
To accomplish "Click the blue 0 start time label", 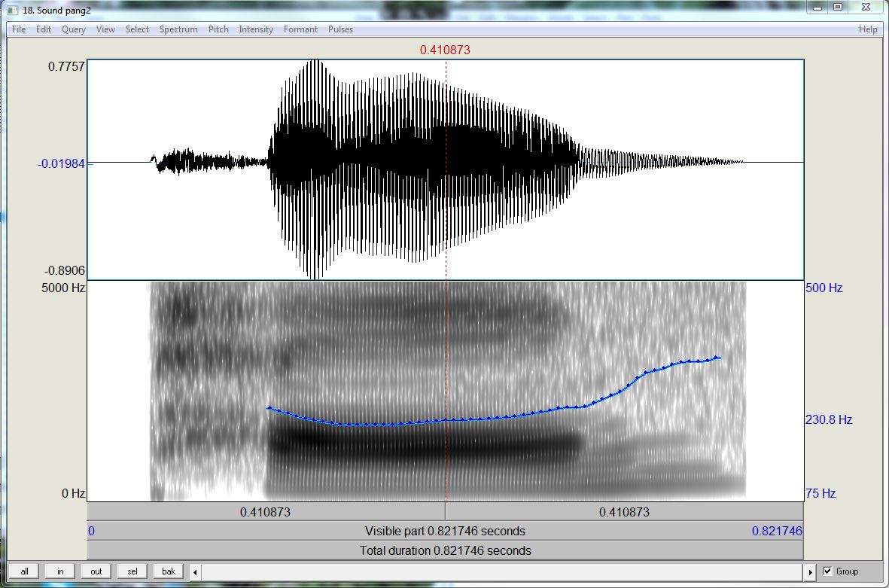I will pos(91,532).
